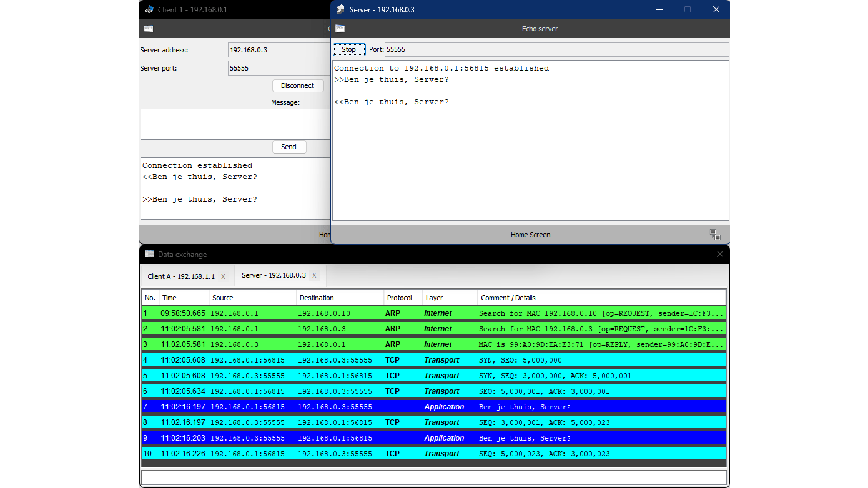The image size is (868, 488).
Task: Click the Destination column header
Action: click(340, 298)
